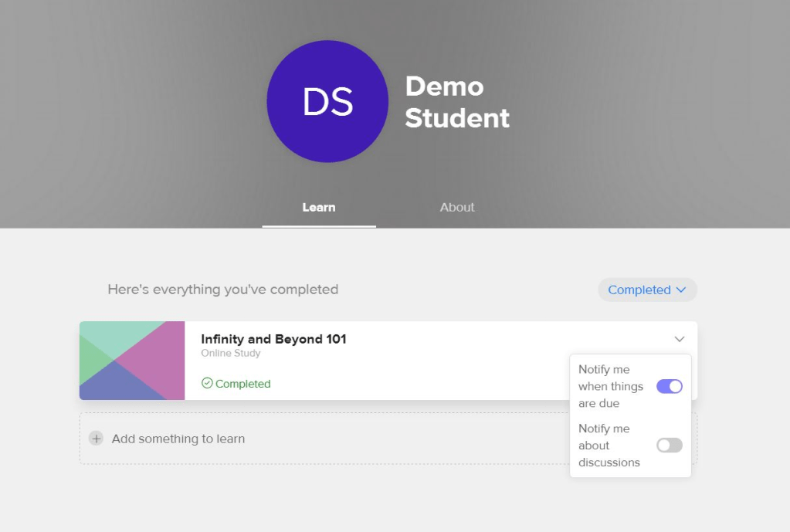
Task: Click the 'Online Study' course subtitle
Action: tap(230, 354)
